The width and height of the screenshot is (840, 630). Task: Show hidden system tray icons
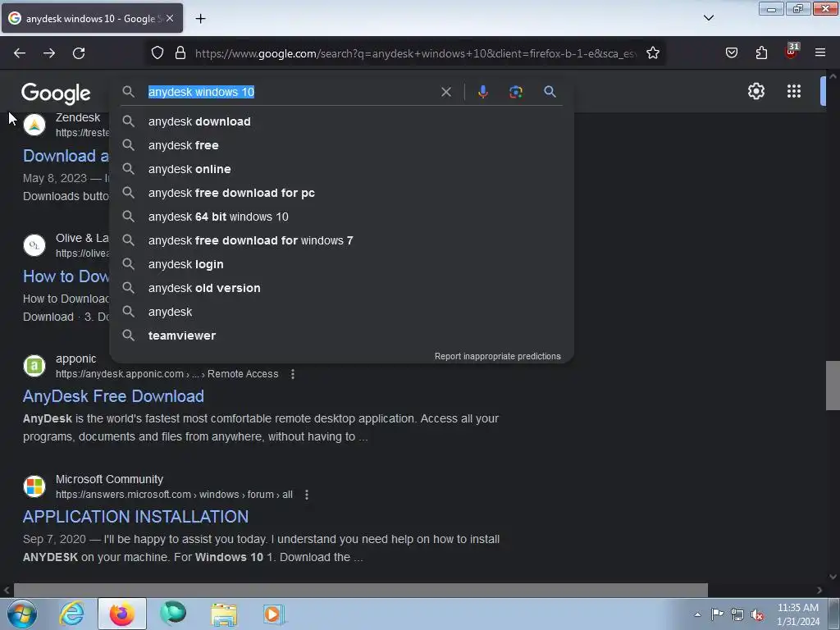tap(697, 614)
